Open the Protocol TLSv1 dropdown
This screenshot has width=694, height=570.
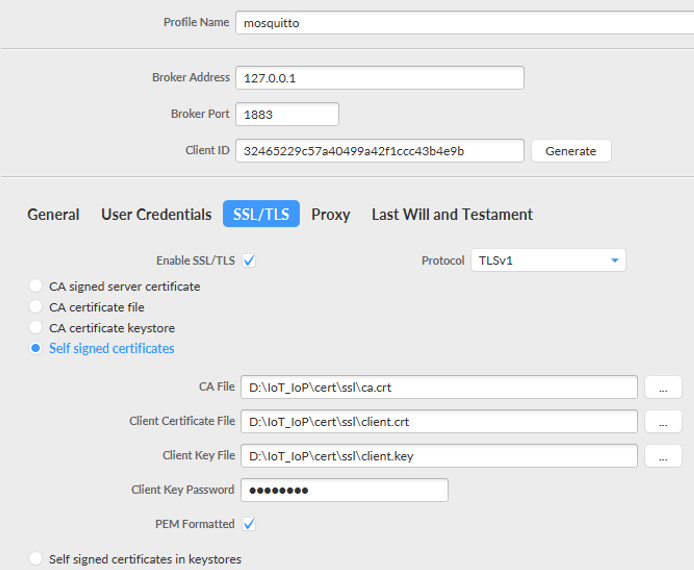pos(548,260)
